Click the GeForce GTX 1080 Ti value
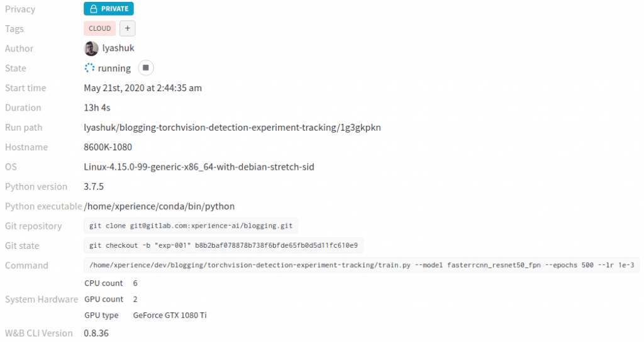The width and height of the screenshot is (644, 342). click(x=170, y=315)
